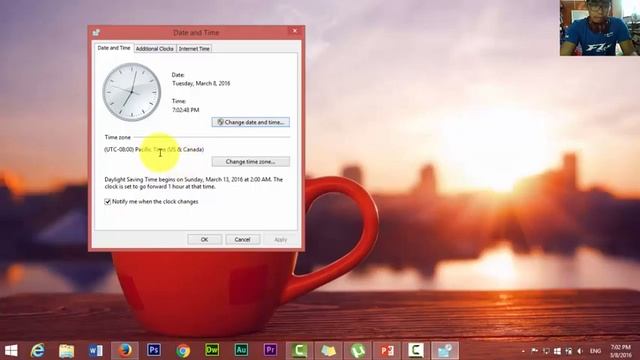Click the Apply button
The height and width of the screenshot is (360, 640).
point(280,240)
